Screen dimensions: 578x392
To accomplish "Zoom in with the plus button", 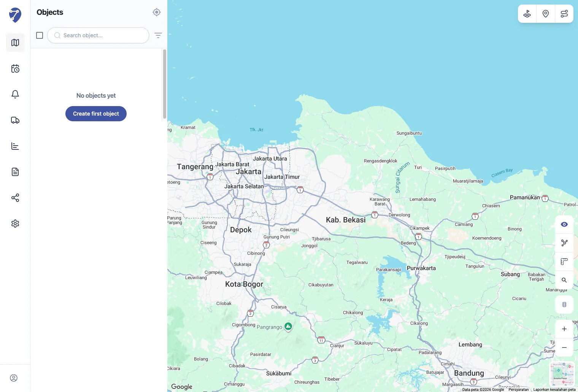I will (x=564, y=329).
